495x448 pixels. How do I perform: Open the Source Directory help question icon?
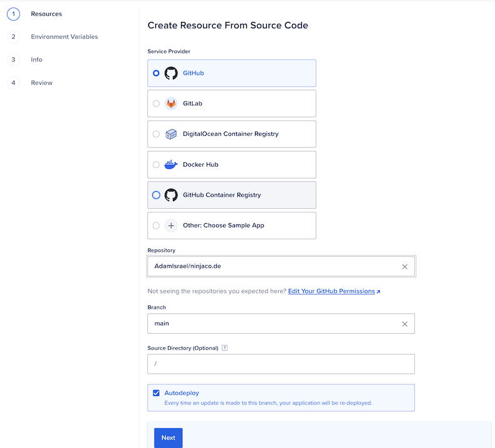pos(224,348)
